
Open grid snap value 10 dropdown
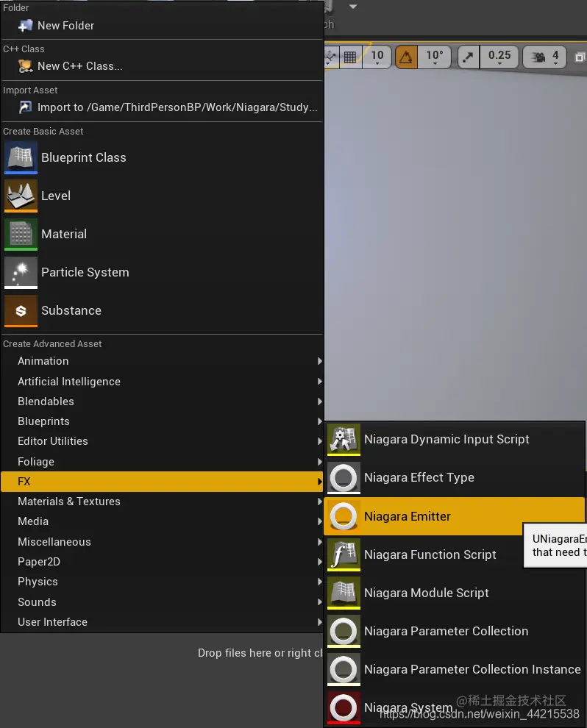[x=377, y=57]
